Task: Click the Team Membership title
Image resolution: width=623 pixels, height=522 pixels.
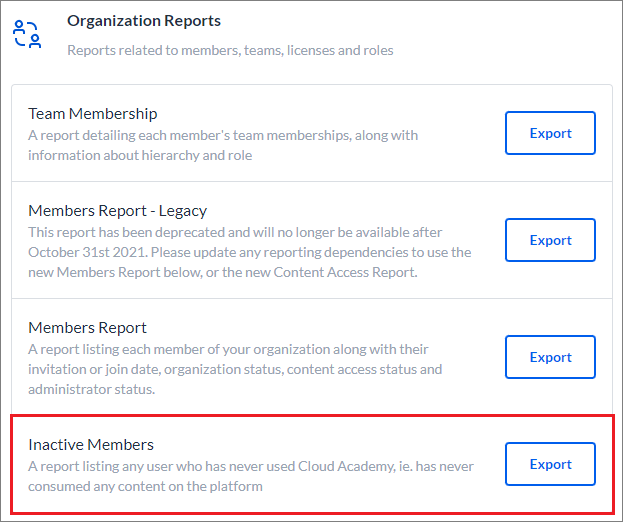Action: click(93, 114)
